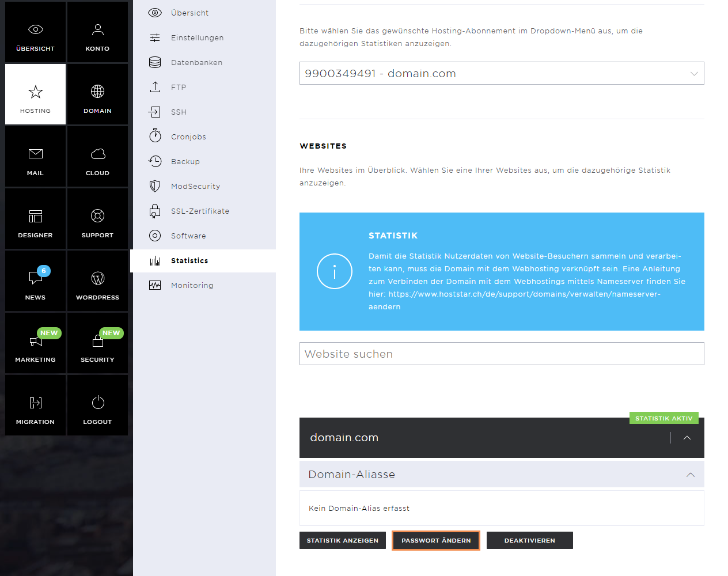Click Passwort ändern button

436,540
